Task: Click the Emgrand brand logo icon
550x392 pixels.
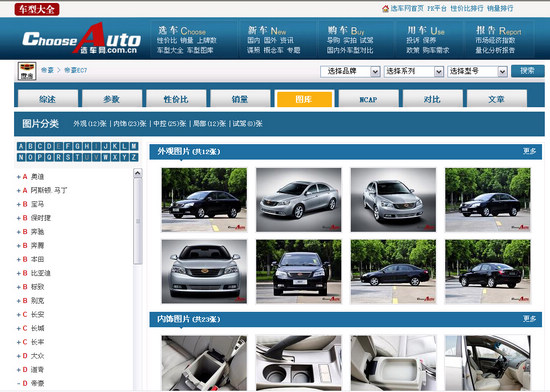Action: coord(27,71)
